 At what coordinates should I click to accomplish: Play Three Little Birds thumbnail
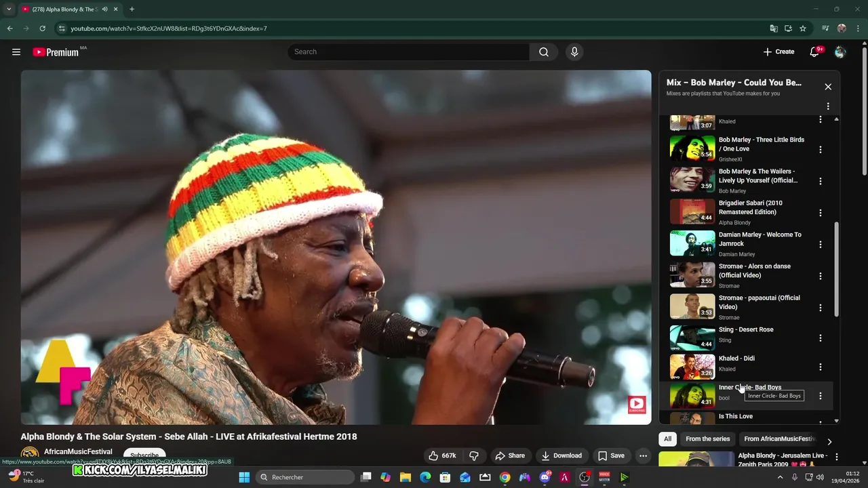pyautogui.click(x=692, y=148)
